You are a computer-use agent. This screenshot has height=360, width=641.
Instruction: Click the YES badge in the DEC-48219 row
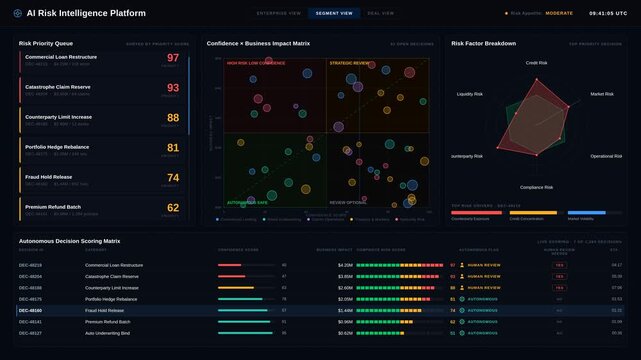click(x=559, y=265)
